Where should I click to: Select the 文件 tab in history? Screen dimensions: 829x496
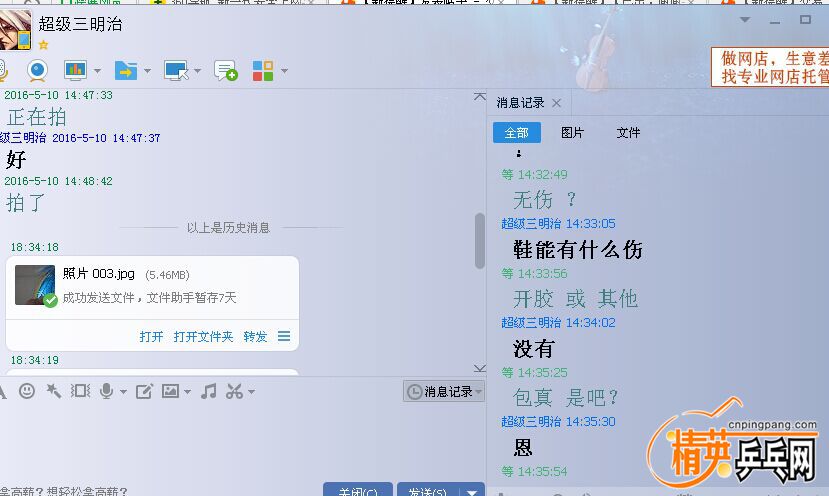click(628, 133)
